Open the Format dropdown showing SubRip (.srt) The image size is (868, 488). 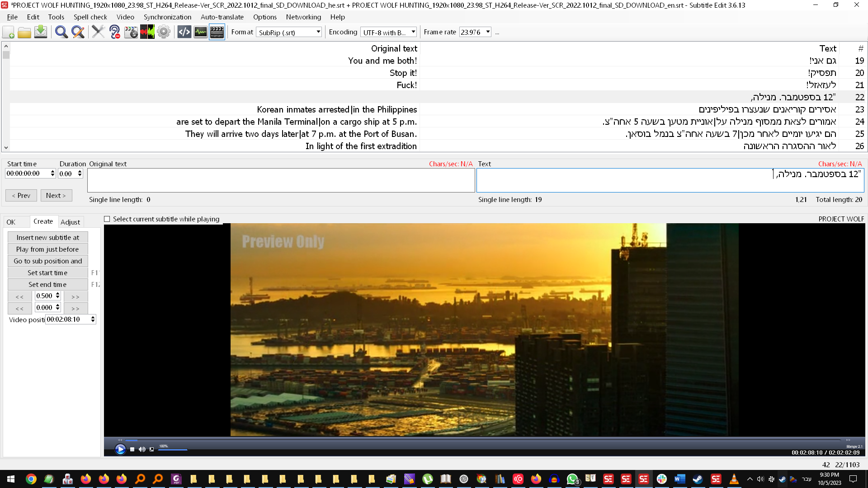(318, 32)
